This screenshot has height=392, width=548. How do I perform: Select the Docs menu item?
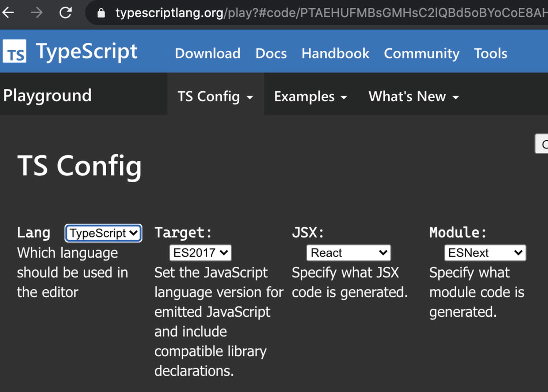pos(271,53)
